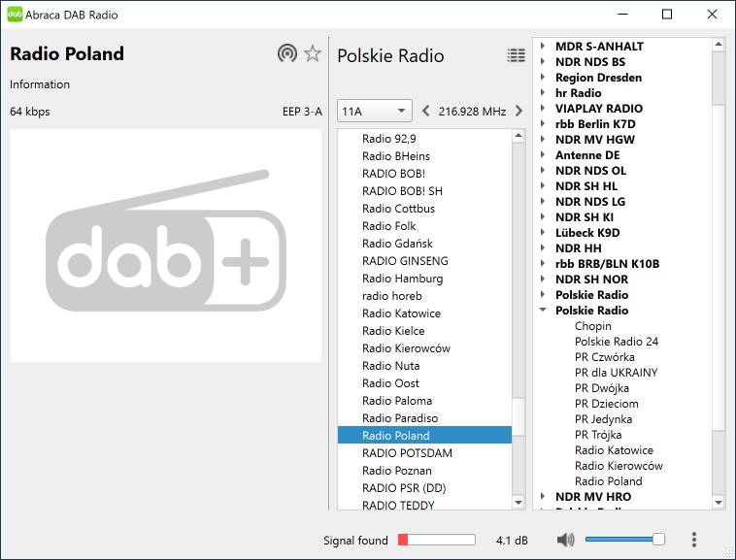Expand the MDR S-ANHALT ensemble
736x560 pixels.
pyautogui.click(x=543, y=47)
